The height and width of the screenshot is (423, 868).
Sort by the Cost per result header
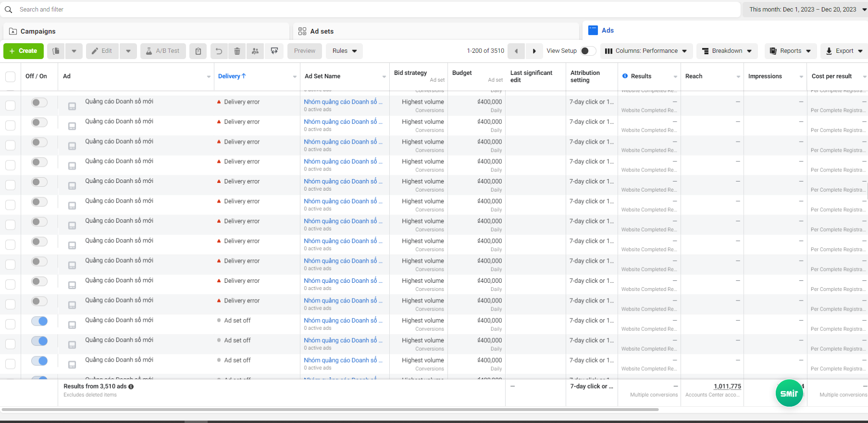click(x=831, y=76)
